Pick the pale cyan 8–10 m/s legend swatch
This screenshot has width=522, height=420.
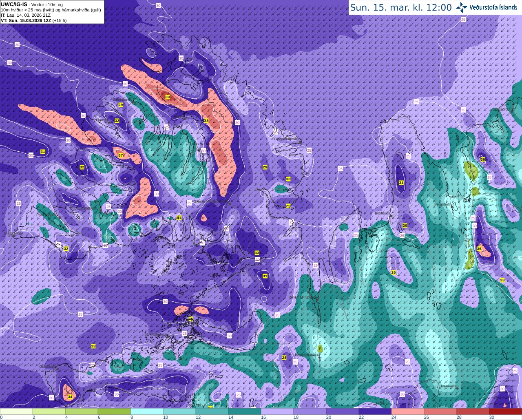click(x=147, y=411)
